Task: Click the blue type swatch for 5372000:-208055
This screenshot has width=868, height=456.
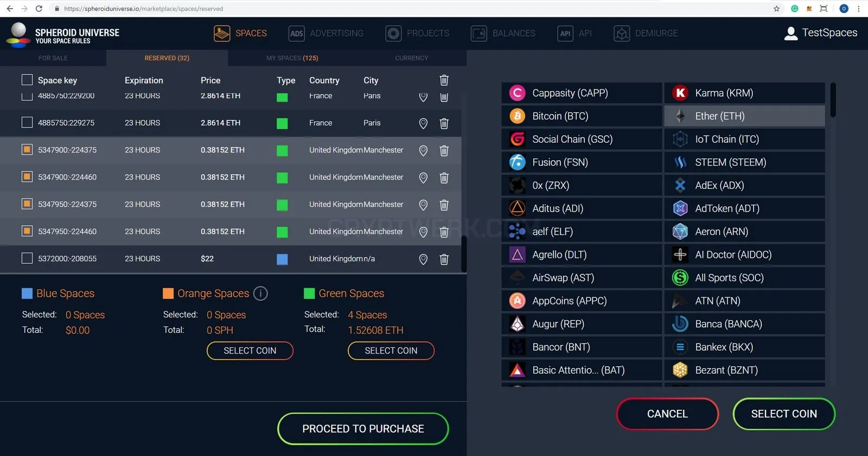Action: [x=282, y=259]
